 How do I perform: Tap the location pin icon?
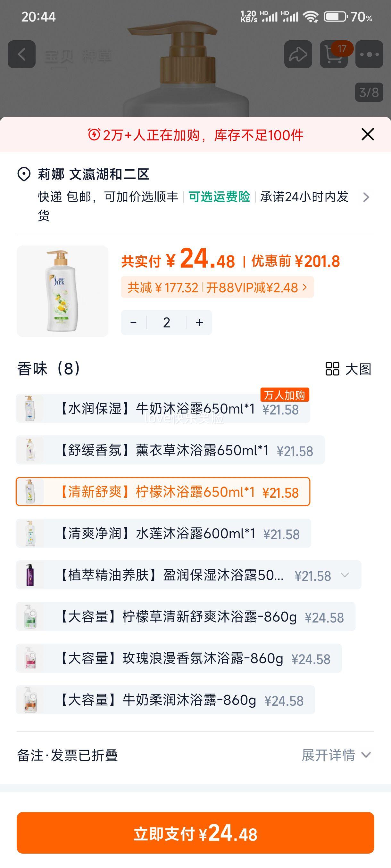pos(24,174)
